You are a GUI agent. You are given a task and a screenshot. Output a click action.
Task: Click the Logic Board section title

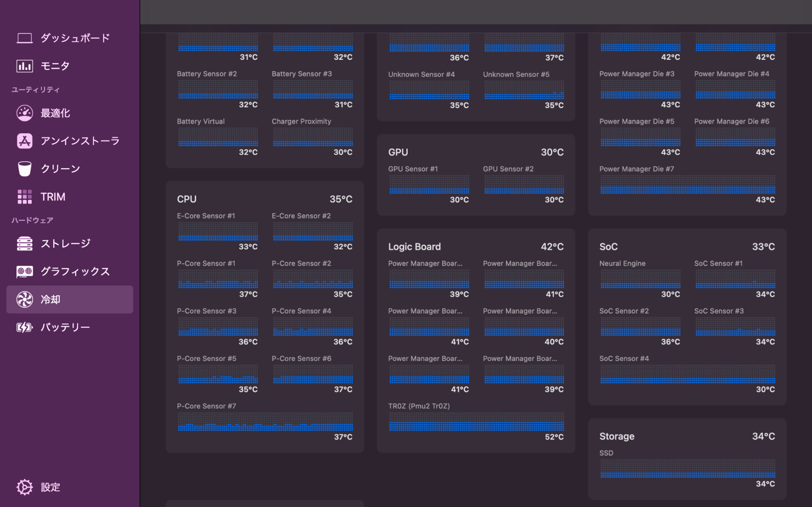(414, 247)
